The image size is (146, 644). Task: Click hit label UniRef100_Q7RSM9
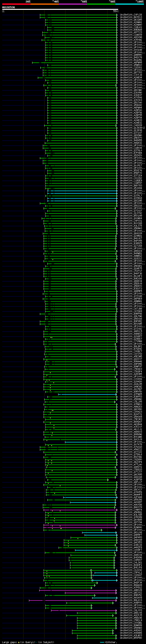point(131,517)
